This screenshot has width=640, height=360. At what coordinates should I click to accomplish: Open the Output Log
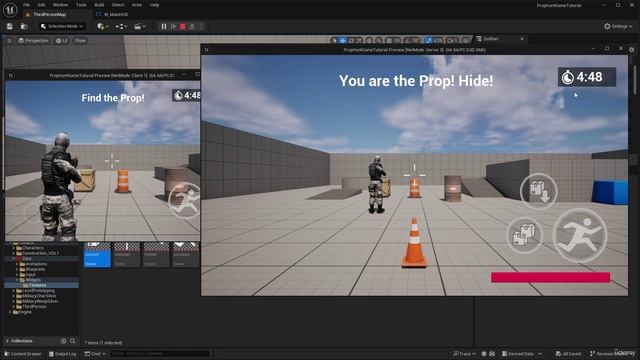click(x=62, y=354)
